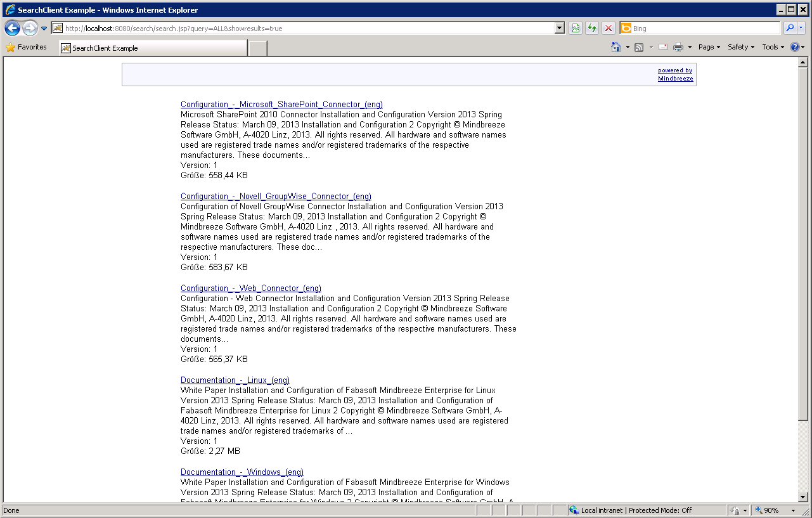Open the recent pages dropdown arrow
Screen dimensions: 812x518
coord(44,29)
